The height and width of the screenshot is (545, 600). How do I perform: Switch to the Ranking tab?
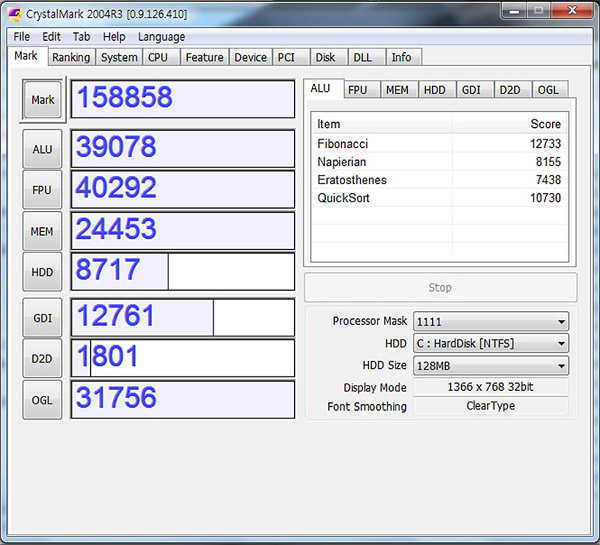tap(71, 57)
